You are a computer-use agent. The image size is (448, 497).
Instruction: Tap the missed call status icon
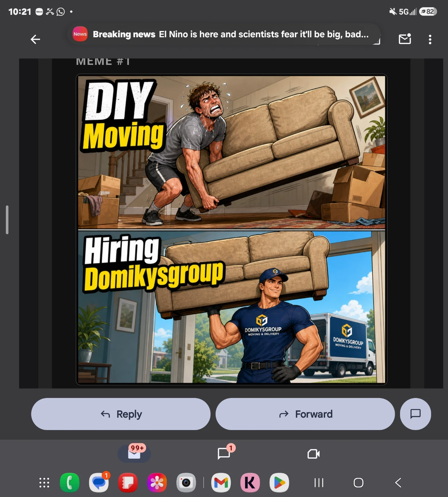50,12
